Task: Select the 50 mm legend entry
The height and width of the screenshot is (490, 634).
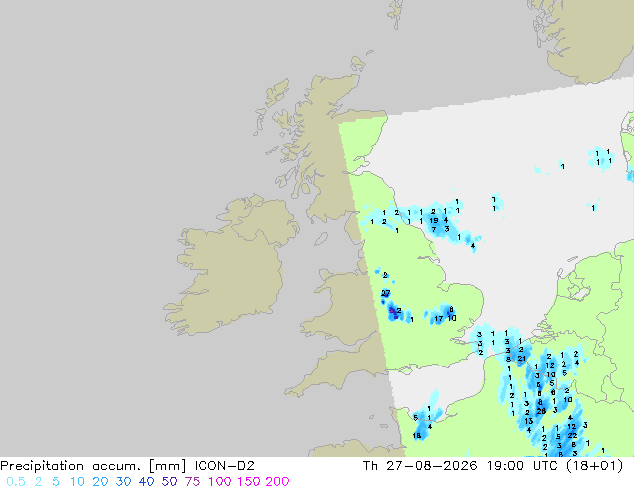Action: coord(169,482)
